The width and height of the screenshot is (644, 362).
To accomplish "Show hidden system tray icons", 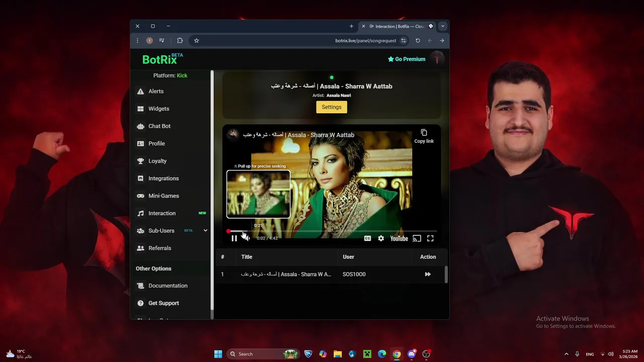I will 566,354.
